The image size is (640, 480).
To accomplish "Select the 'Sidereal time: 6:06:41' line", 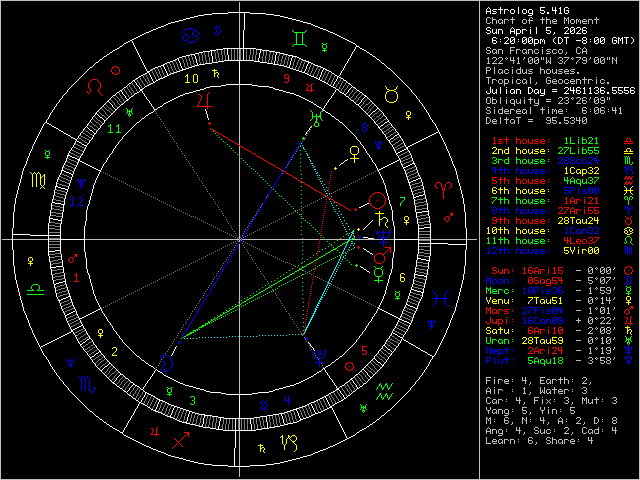I will coord(554,111).
